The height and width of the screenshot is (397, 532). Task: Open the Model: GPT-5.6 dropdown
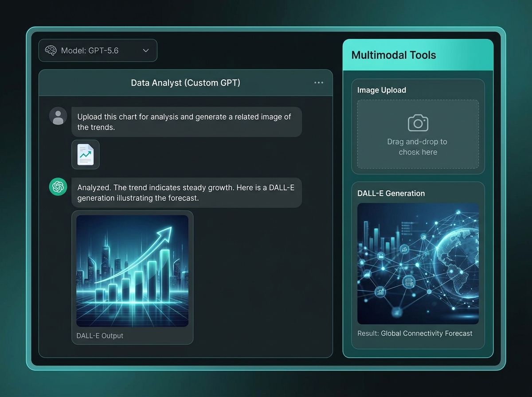[98, 51]
